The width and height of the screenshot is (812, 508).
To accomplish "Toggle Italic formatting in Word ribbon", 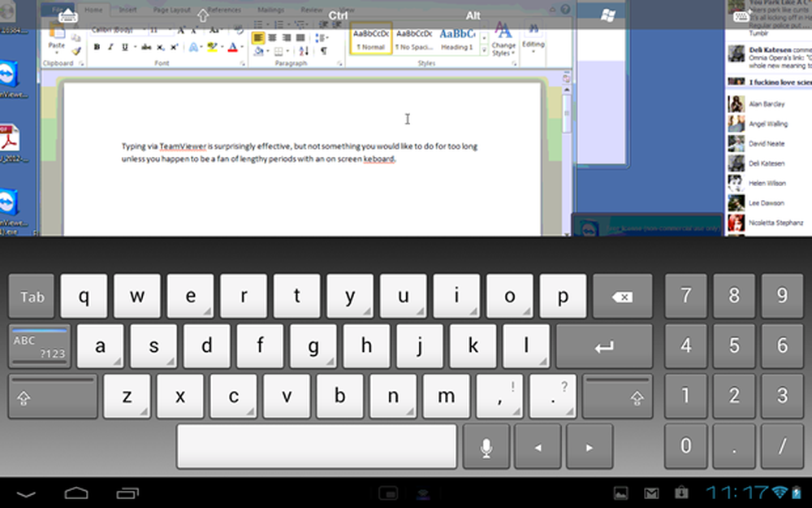I will (x=110, y=47).
